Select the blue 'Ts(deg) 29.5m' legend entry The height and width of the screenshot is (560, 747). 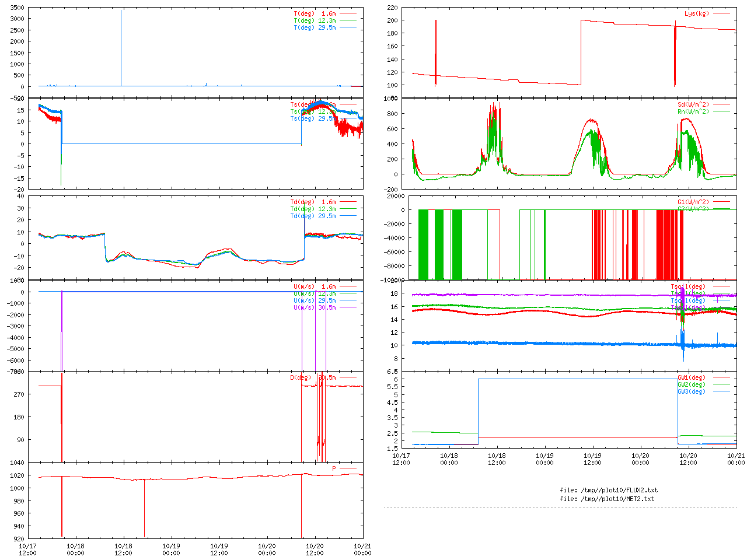click(313, 118)
